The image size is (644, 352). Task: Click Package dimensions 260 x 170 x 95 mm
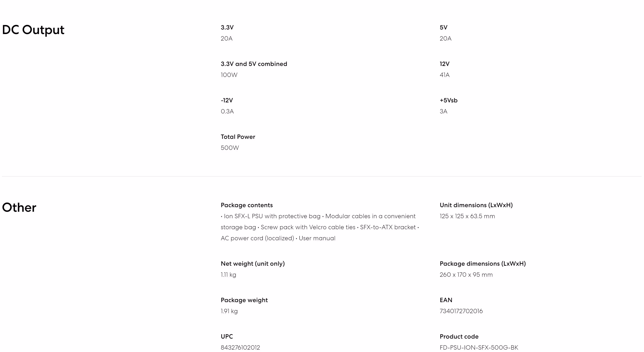click(466, 275)
